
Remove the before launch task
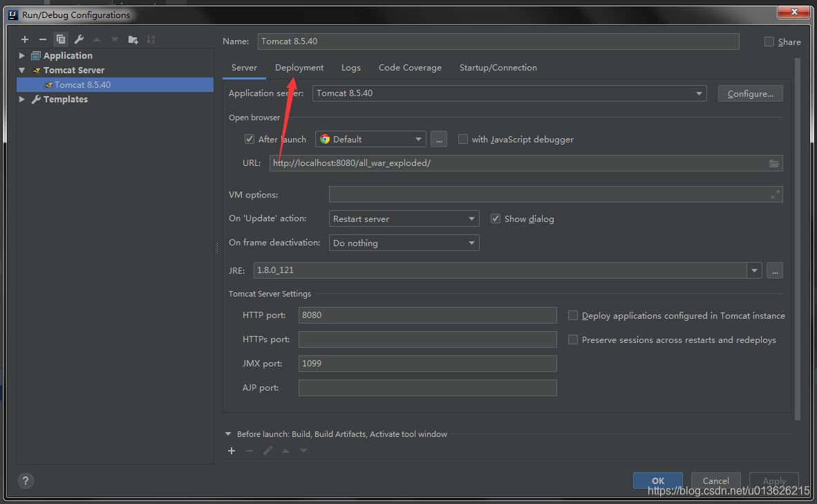pos(250,451)
